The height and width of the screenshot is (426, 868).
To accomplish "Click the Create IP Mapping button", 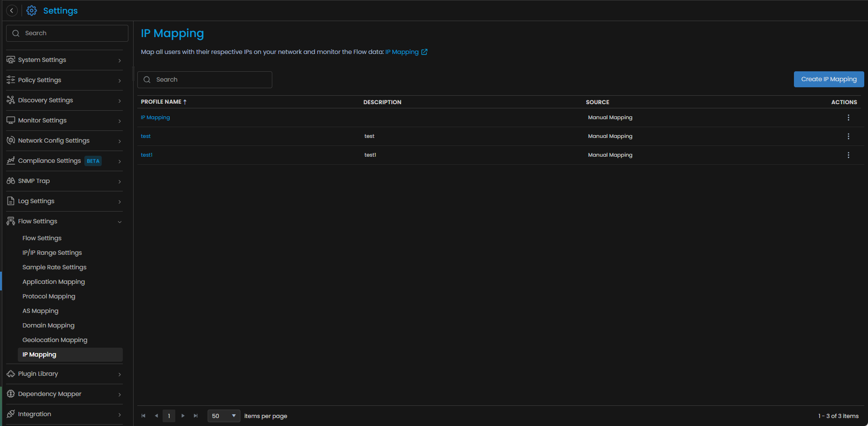I will point(829,79).
